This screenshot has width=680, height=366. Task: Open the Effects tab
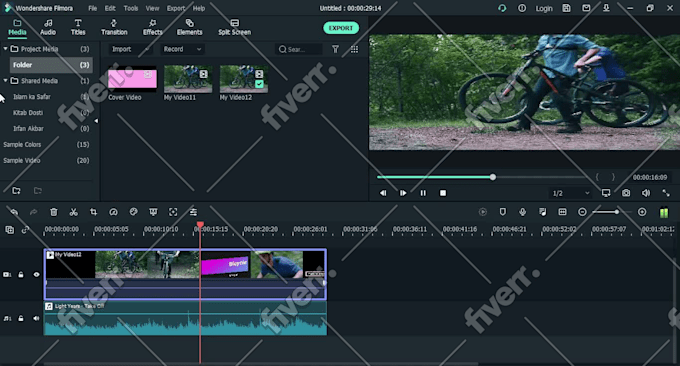click(x=153, y=27)
